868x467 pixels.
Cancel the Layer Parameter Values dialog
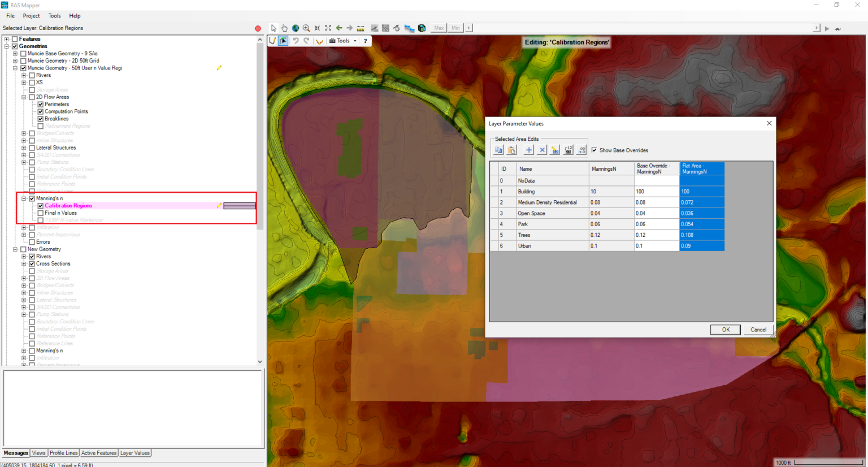[x=758, y=330]
